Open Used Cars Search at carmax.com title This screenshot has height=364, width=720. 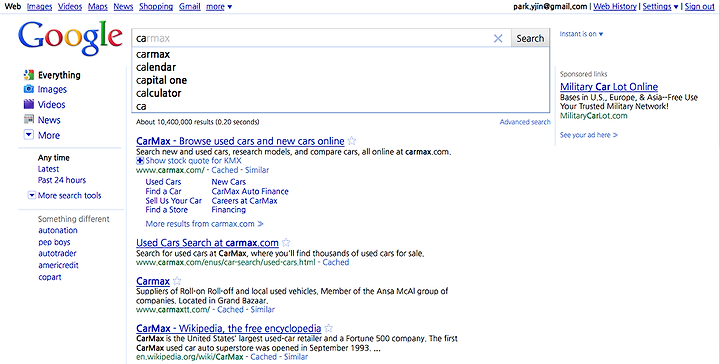pyautogui.click(x=208, y=242)
